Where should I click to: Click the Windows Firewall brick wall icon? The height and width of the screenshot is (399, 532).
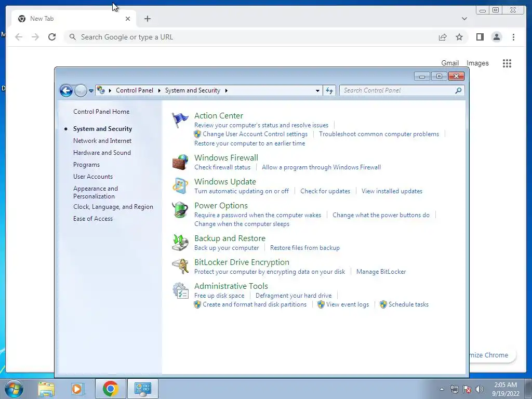pos(180,162)
